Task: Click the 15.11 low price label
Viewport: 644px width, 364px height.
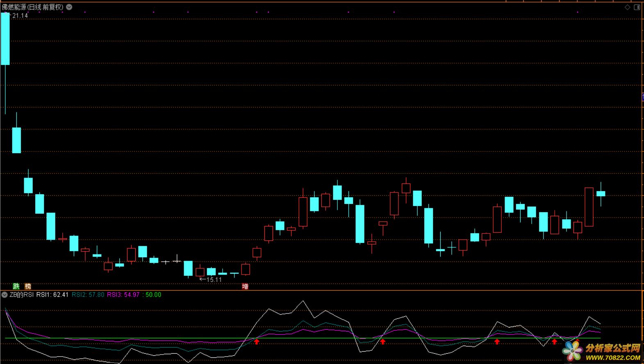Action: pyautogui.click(x=214, y=280)
